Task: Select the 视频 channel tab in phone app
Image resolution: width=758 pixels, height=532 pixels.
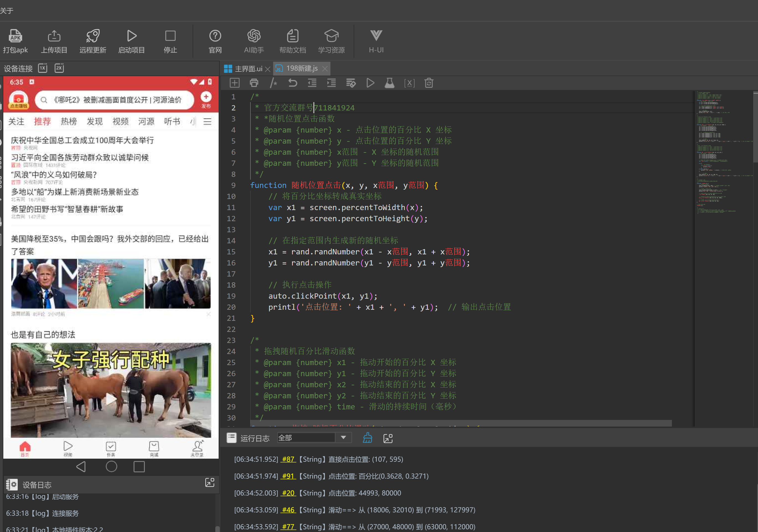Action: click(120, 122)
